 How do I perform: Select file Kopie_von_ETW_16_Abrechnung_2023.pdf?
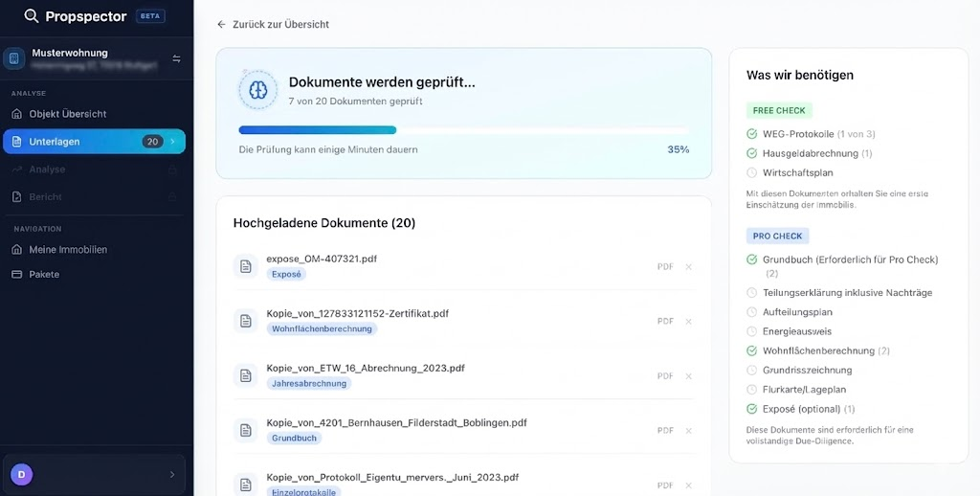tap(366, 369)
